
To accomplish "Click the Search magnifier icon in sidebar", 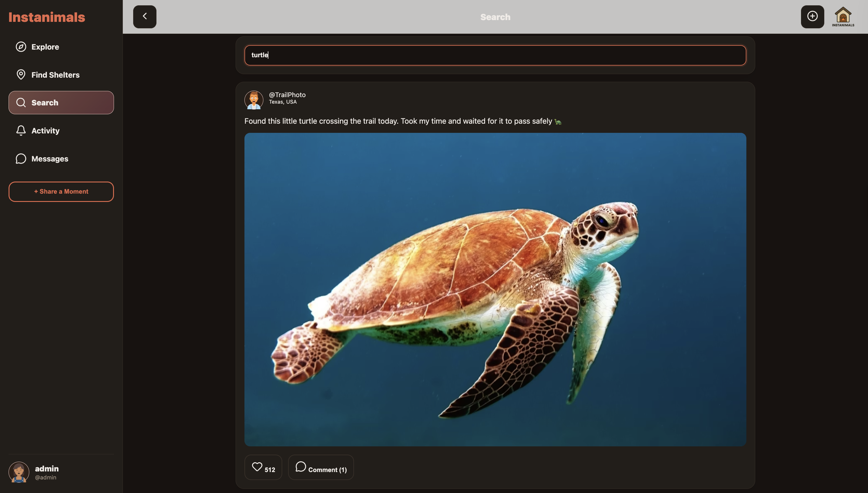I will click(21, 103).
